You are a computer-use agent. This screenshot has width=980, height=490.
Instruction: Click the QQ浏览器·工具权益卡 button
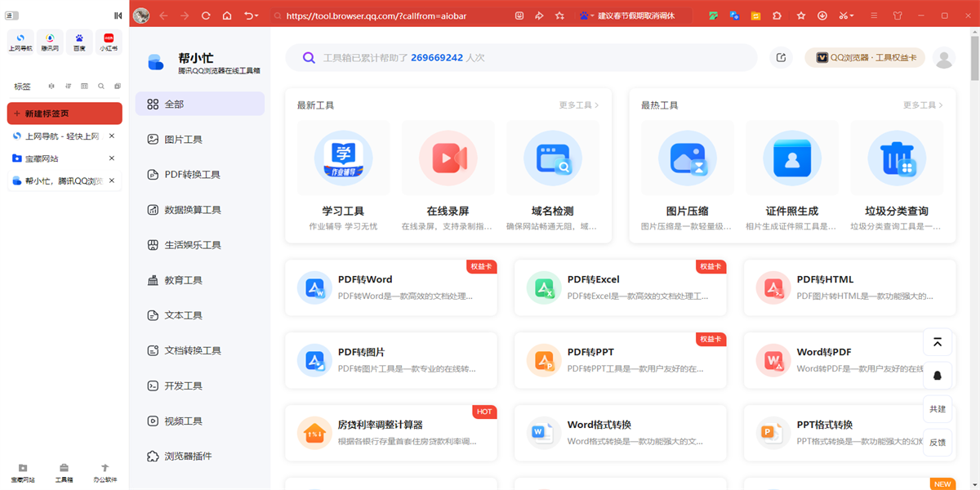864,57
